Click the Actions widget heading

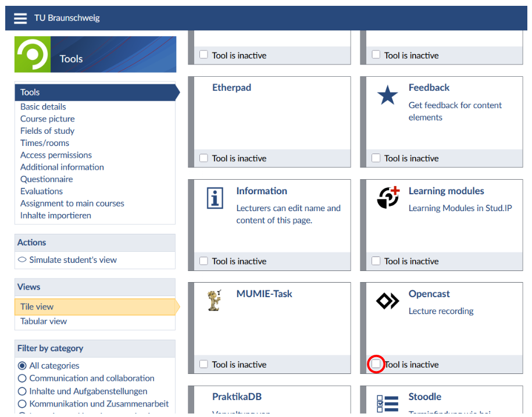31,243
